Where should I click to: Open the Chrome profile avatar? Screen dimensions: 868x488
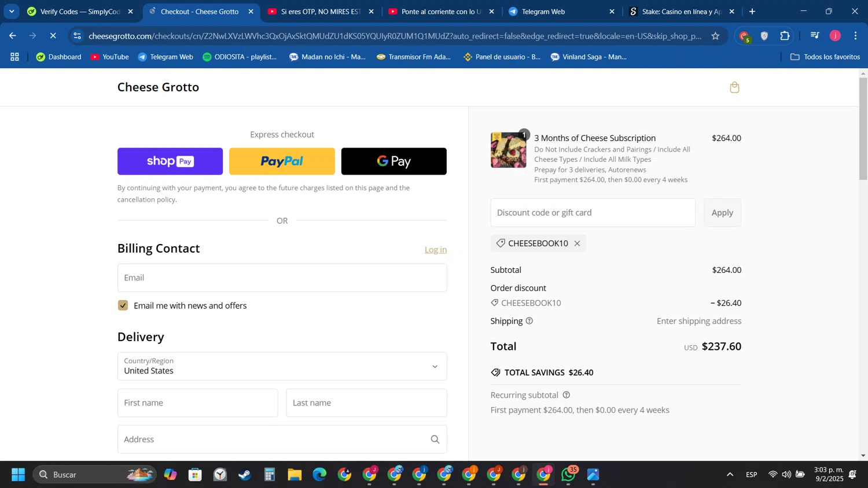coord(835,36)
